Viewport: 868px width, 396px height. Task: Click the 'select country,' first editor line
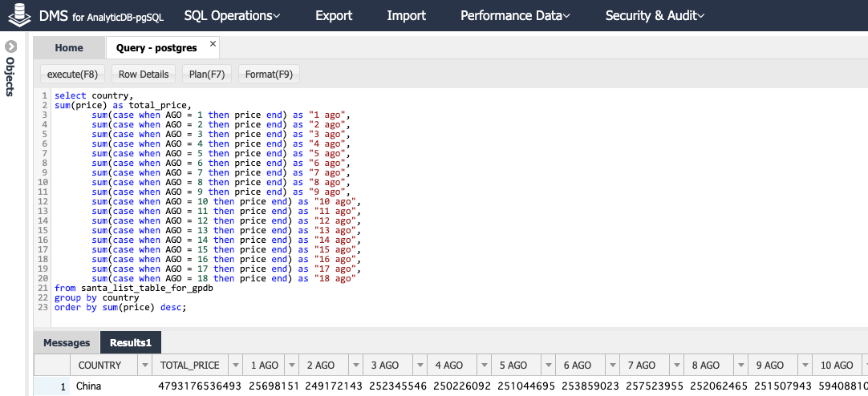tap(94, 95)
